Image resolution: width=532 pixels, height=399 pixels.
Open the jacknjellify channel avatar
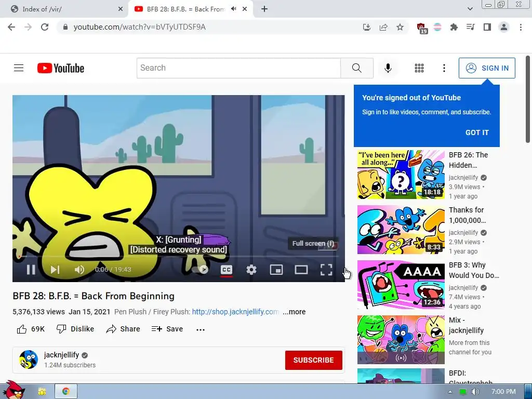[29, 360]
